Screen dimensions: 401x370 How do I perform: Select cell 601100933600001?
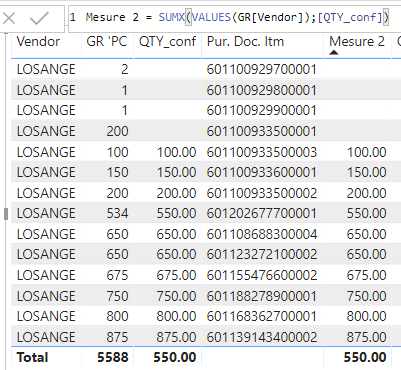261,172
